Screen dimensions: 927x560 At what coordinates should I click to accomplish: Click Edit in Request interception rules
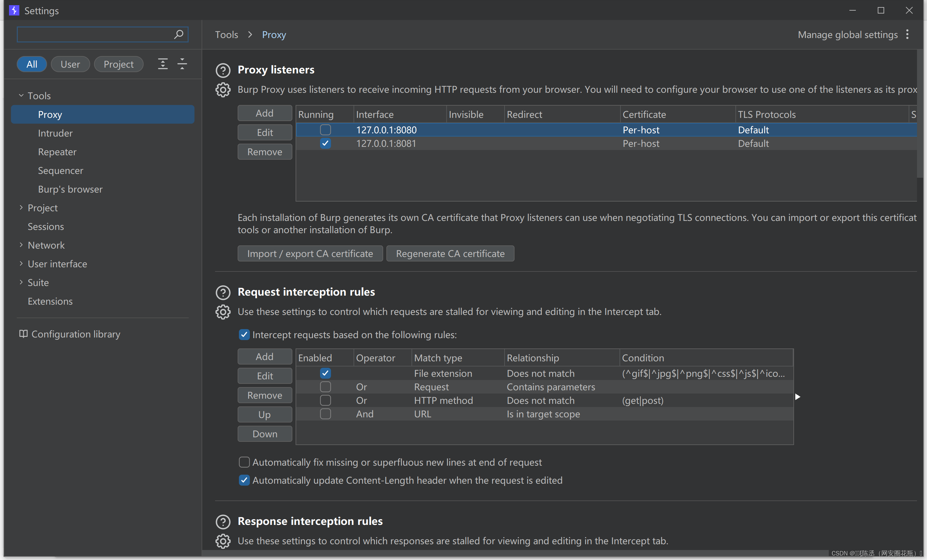click(x=265, y=376)
